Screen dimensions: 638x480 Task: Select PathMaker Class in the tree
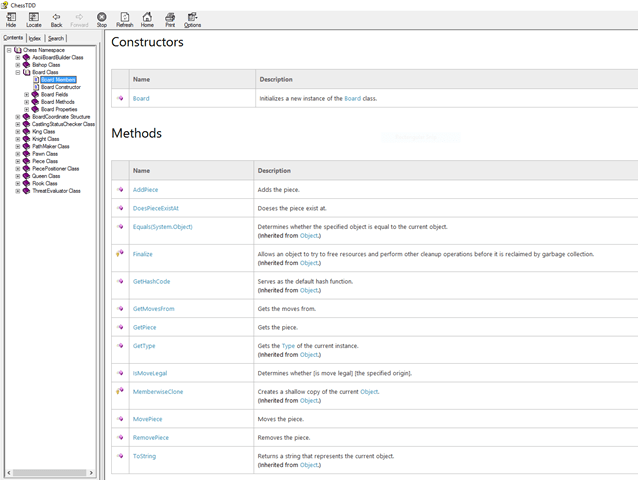[50, 146]
